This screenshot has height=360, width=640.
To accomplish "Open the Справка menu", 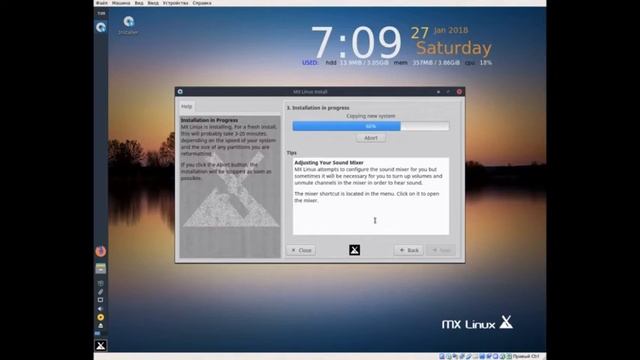I will point(202,3).
